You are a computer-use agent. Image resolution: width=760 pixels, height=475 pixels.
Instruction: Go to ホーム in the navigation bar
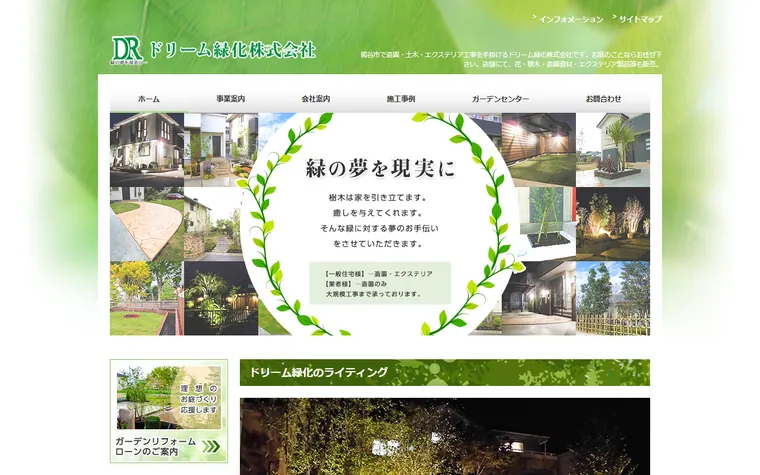pos(148,99)
